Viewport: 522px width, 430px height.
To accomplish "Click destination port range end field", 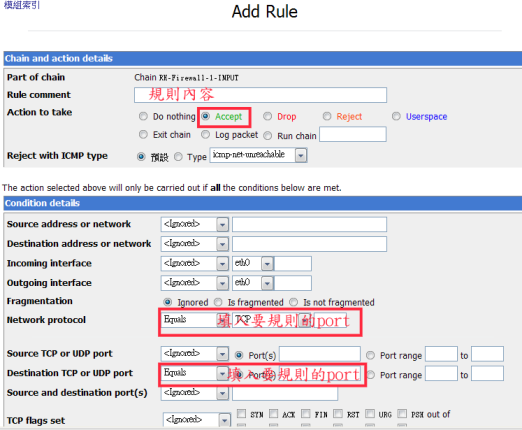I will [x=487, y=373].
